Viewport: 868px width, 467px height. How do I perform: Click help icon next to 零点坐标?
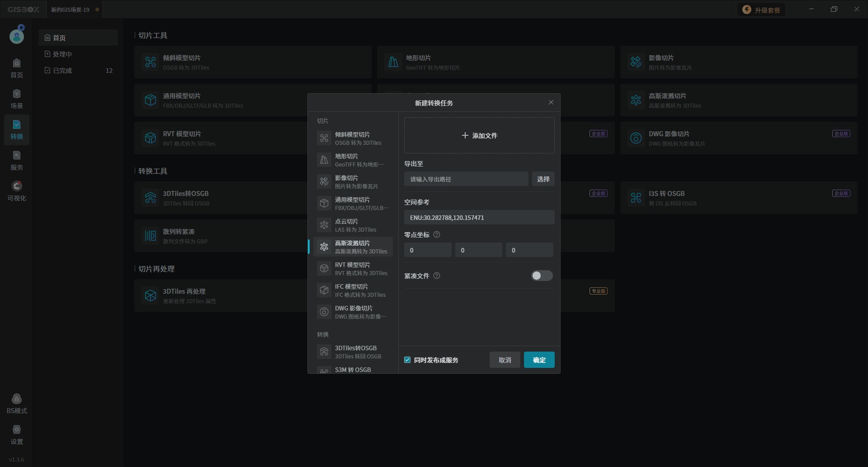pyautogui.click(x=437, y=234)
